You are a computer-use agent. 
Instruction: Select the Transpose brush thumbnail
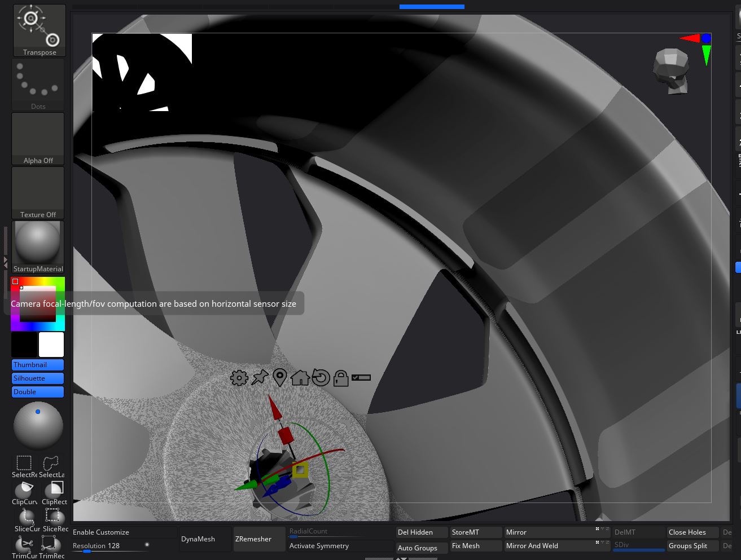pos(39,30)
